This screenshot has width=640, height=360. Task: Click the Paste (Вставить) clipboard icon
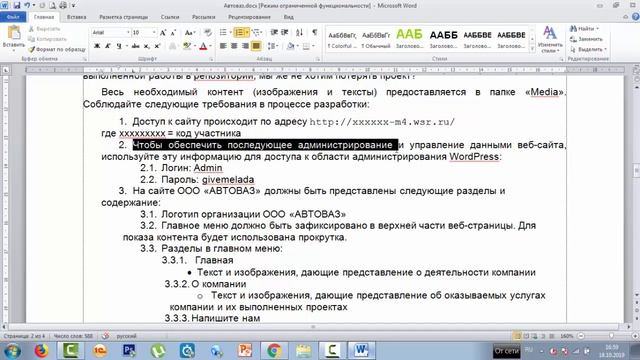click(13, 33)
